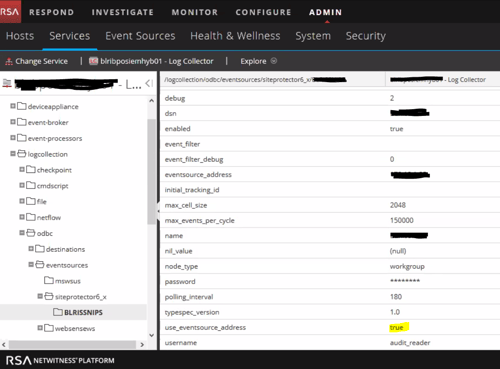
Task: Collapse the odbc tree node
Action: click(x=22, y=233)
